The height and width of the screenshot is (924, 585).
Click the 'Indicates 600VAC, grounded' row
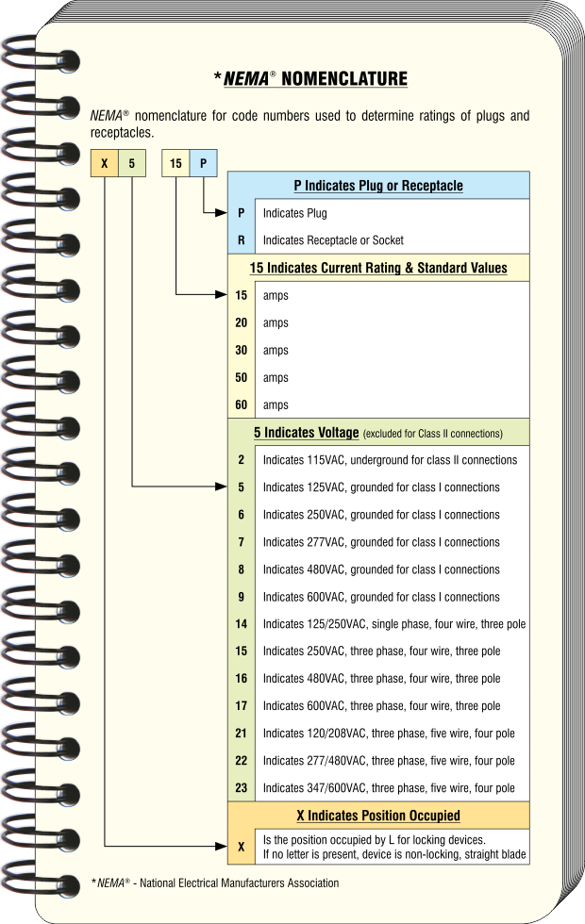point(378,597)
